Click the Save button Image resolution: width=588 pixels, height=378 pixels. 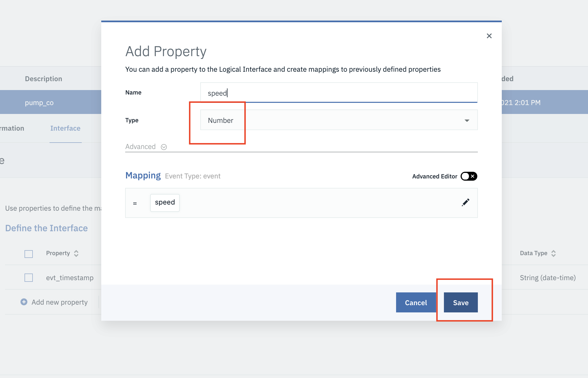tap(461, 302)
